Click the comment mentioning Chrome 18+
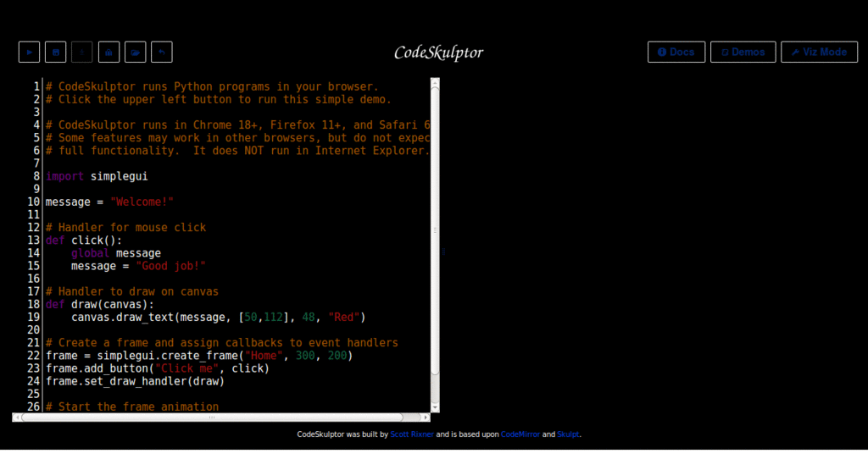This screenshot has height=459, width=868. pyautogui.click(x=238, y=125)
